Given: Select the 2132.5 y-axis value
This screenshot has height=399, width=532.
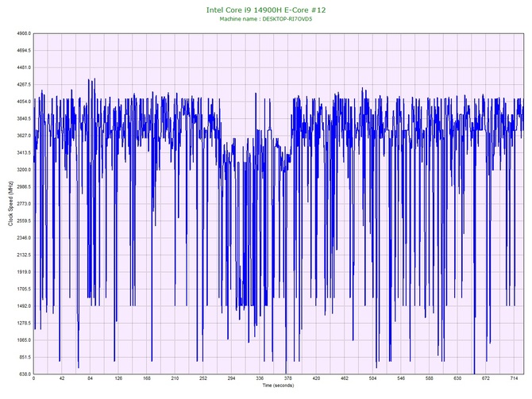Looking at the screenshot, I should pos(24,255).
